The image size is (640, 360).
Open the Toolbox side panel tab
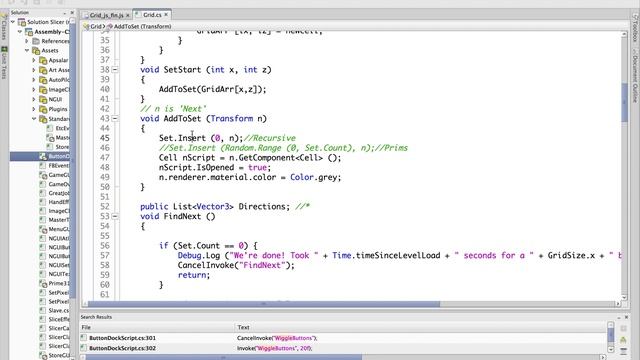coord(635,28)
